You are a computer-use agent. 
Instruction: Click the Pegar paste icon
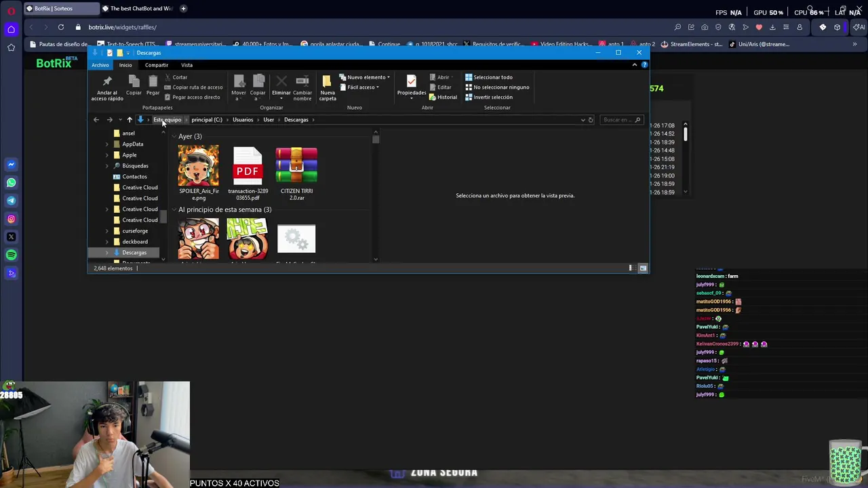point(153,82)
